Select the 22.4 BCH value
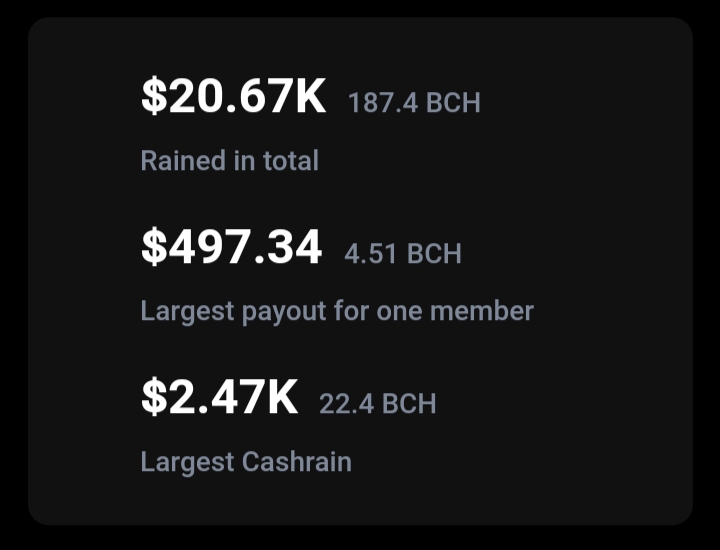Viewport: 720px width, 550px height. 377,404
